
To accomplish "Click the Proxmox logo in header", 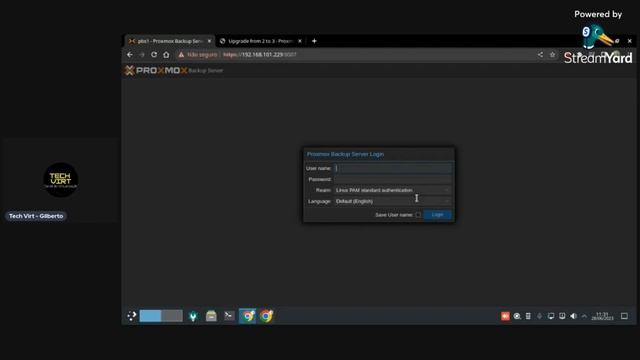I will [156, 70].
